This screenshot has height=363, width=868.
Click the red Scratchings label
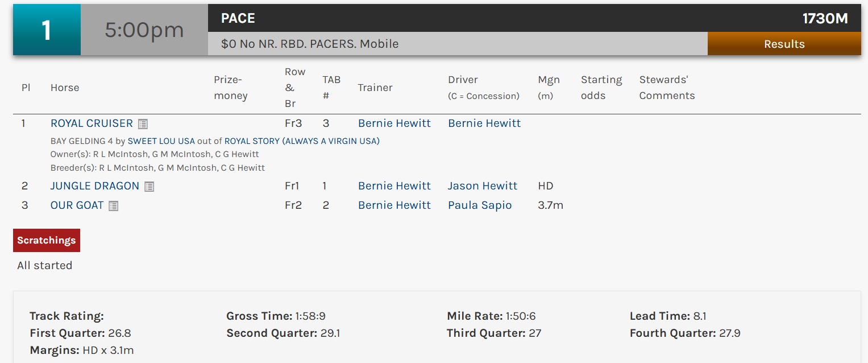pyautogui.click(x=47, y=240)
